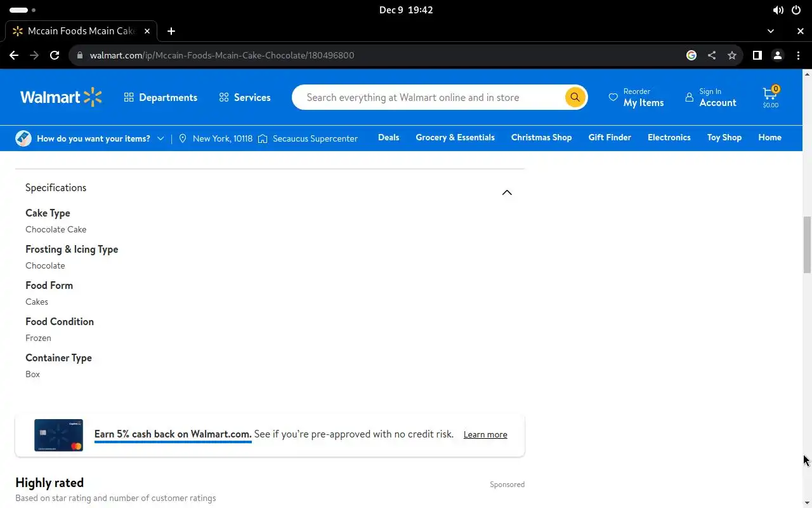Open the system volume control
Screen dimensions: 812x508
point(778,10)
